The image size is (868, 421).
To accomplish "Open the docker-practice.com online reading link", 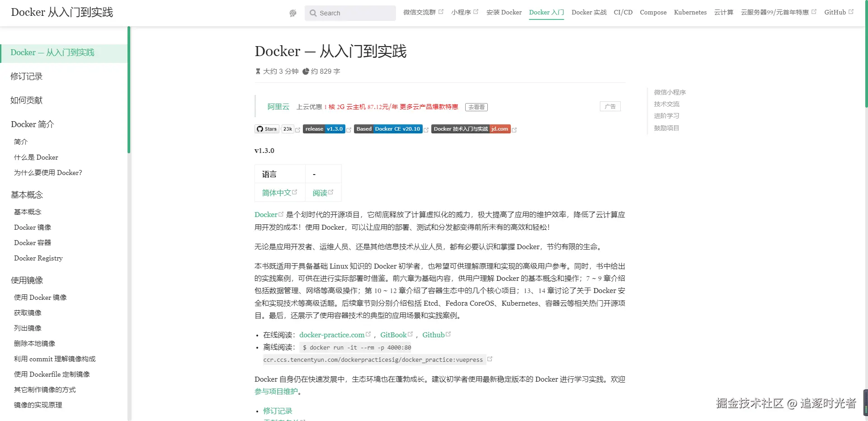I will (x=335, y=335).
